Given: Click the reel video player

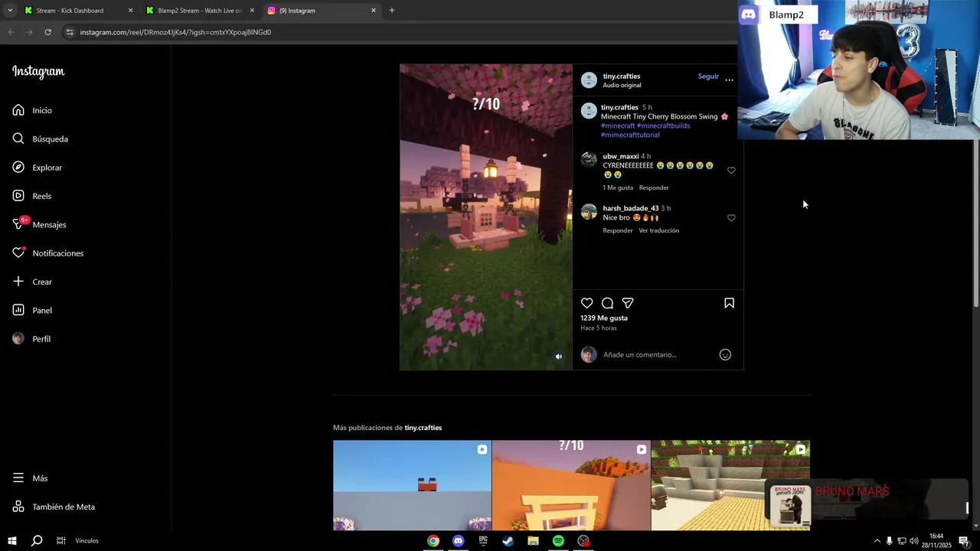Looking at the screenshot, I should tap(486, 217).
